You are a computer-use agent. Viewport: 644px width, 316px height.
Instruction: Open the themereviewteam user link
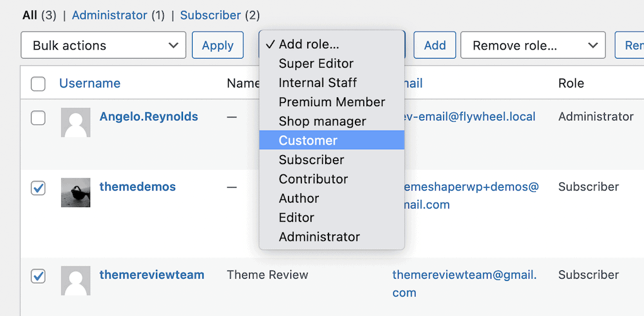point(152,275)
